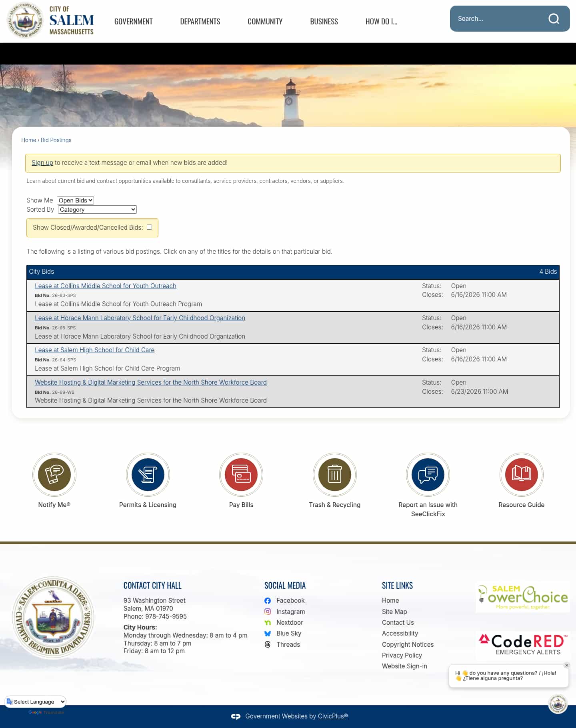This screenshot has height=728, width=576.
Task: Click the Nextdoor icon in Social Media
Action: point(268,623)
